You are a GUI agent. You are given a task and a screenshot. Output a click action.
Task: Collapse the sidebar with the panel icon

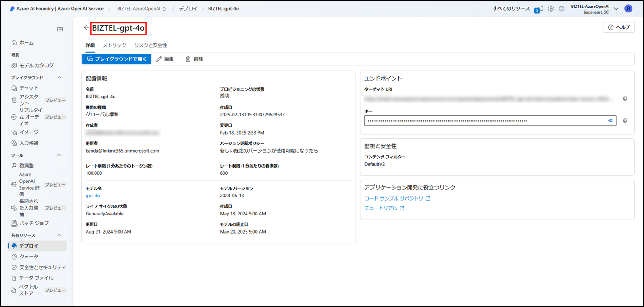pyautogui.click(x=60, y=29)
